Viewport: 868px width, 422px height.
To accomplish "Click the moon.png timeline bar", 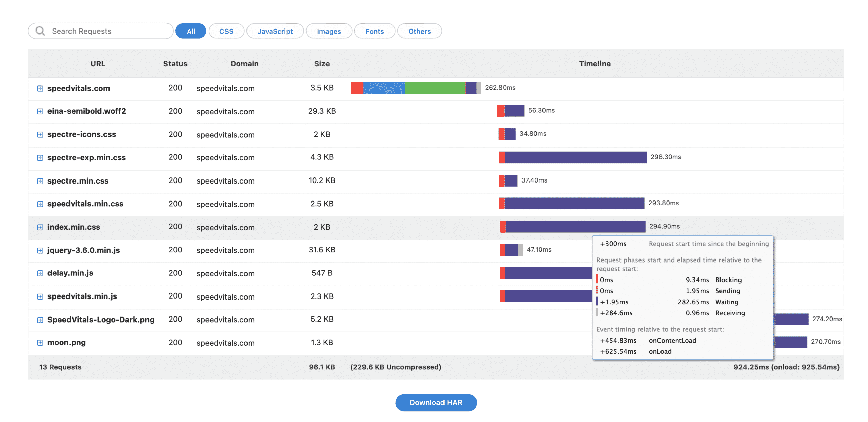I will pyautogui.click(x=790, y=342).
